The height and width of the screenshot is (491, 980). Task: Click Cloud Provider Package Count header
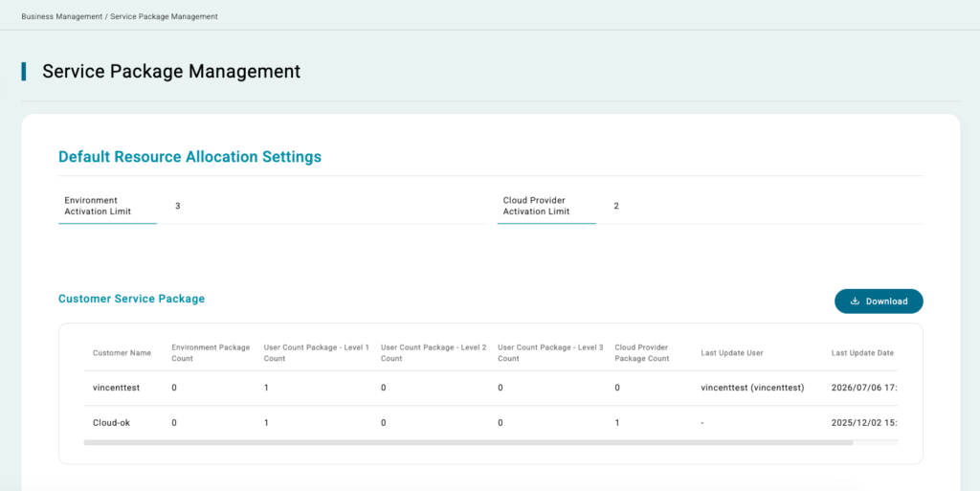click(x=642, y=353)
